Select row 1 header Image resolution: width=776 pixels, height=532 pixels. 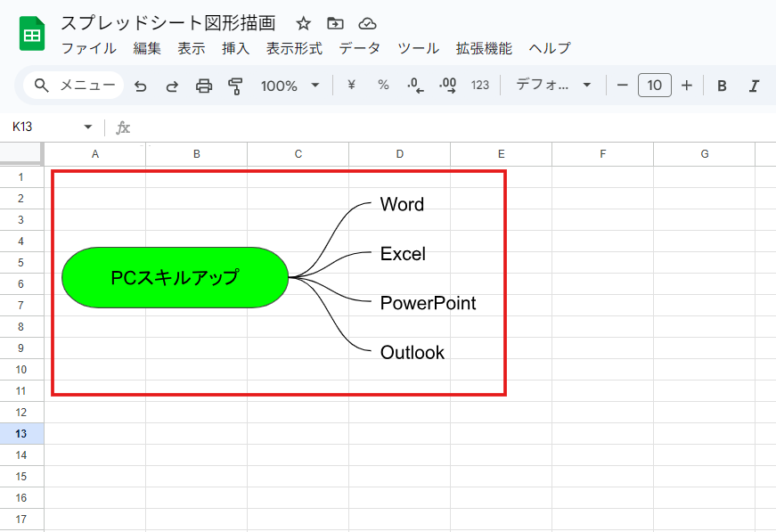[x=21, y=176]
